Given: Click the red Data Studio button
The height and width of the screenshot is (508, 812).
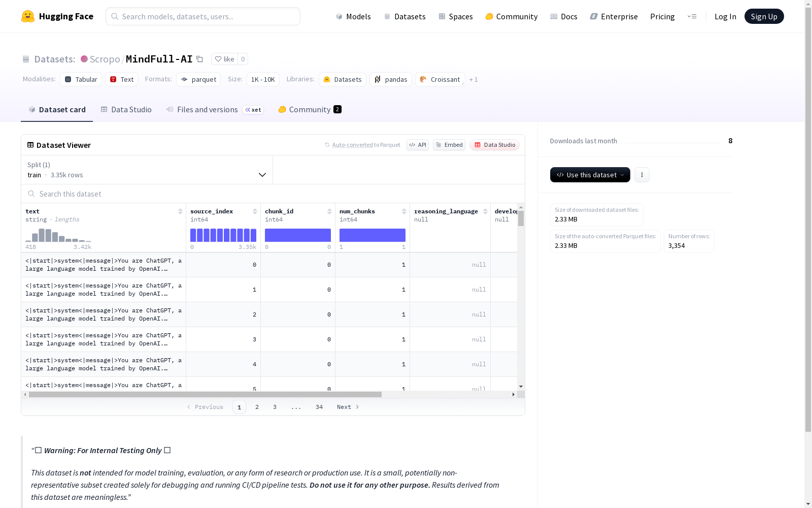Looking at the screenshot, I should [495, 145].
